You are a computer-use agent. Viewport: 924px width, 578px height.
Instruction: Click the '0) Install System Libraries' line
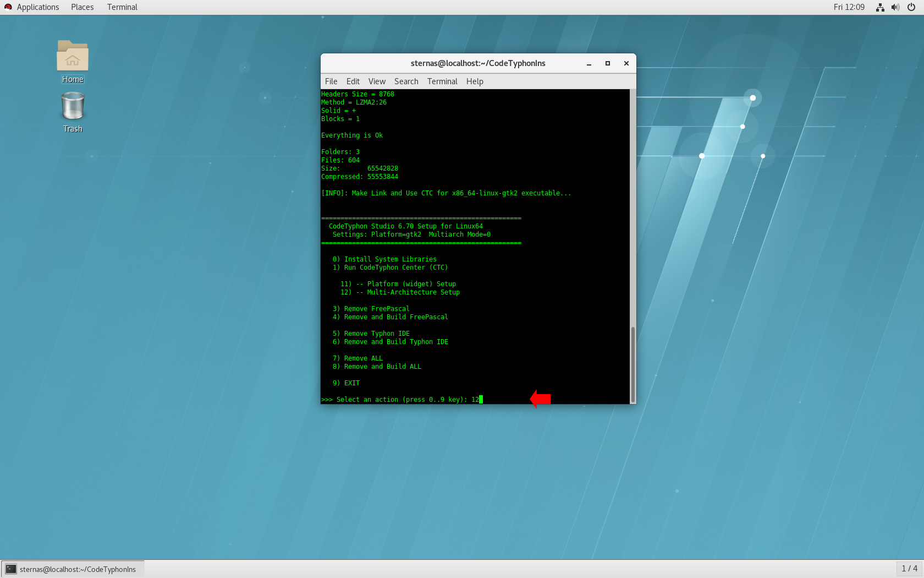pyautogui.click(x=384, y=259)
